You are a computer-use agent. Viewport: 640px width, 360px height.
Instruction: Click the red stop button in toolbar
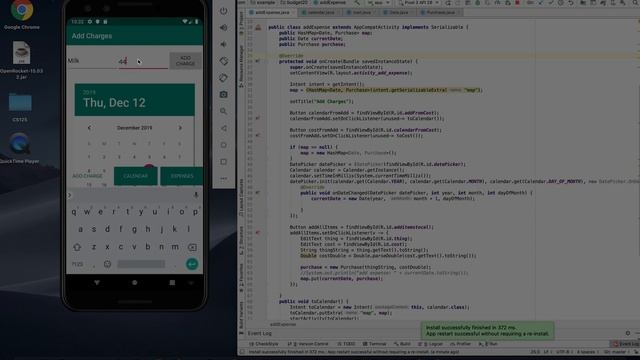click(517, 2)
